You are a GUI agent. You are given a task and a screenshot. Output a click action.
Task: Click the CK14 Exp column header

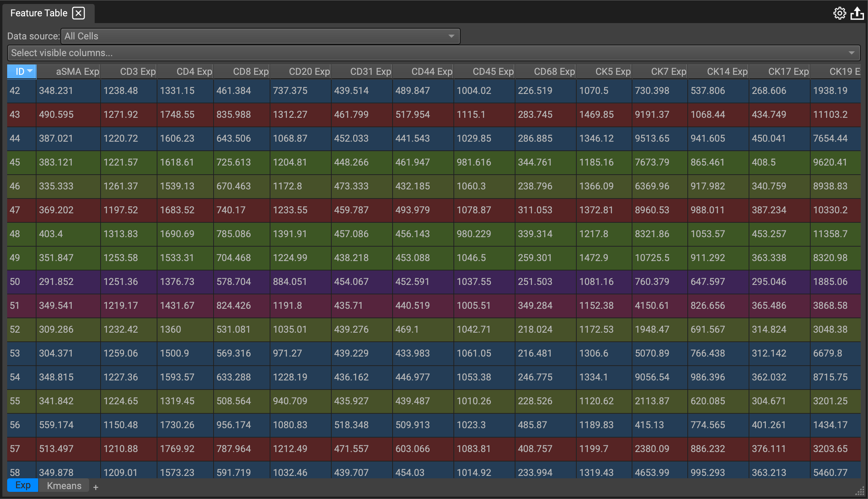[718, 72]
